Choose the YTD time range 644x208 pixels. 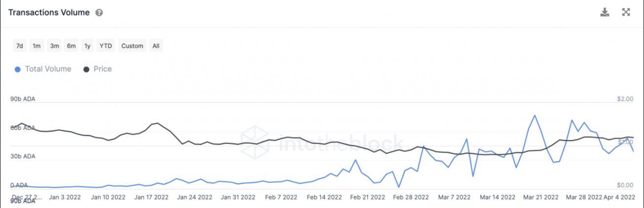pyautogui.click(x=106, y=46)
